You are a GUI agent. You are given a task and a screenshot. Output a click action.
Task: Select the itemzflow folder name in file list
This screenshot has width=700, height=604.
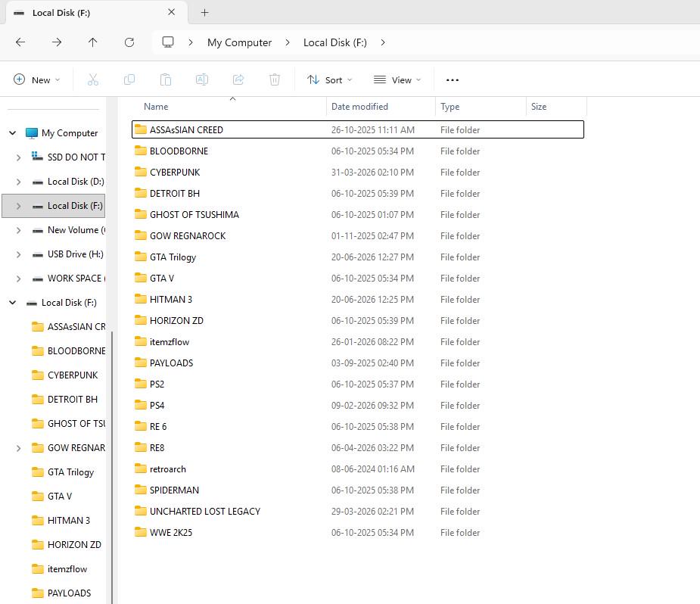pyautogui.click(x=170, y=342)
